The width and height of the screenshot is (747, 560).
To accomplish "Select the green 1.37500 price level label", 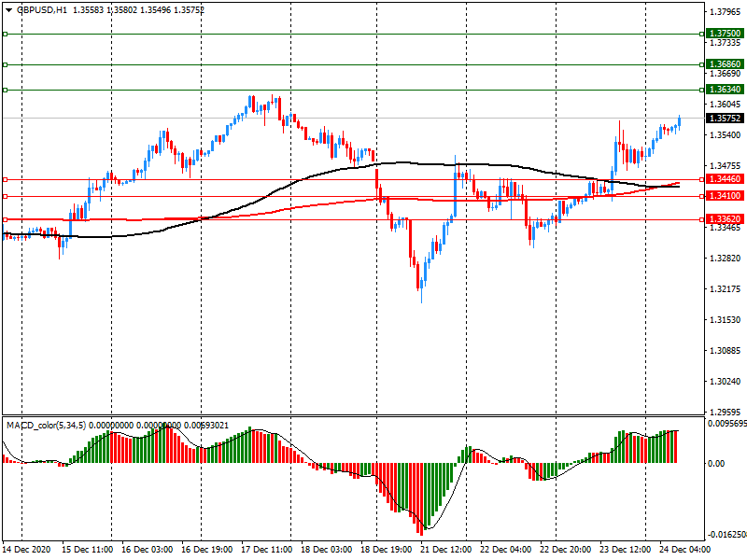I will (725, 33).
